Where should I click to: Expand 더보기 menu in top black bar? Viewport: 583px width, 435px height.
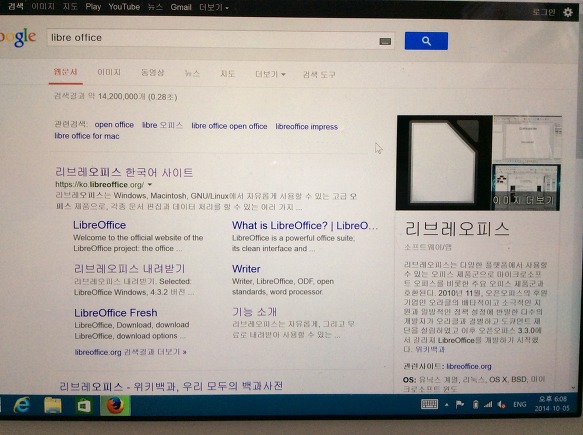(214, 7)
